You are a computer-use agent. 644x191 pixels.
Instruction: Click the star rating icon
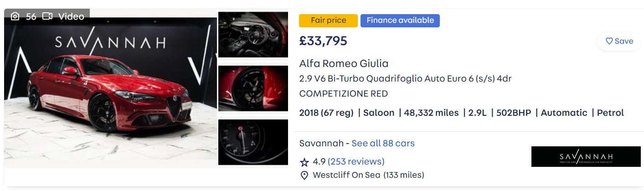(x=304, y=162)
